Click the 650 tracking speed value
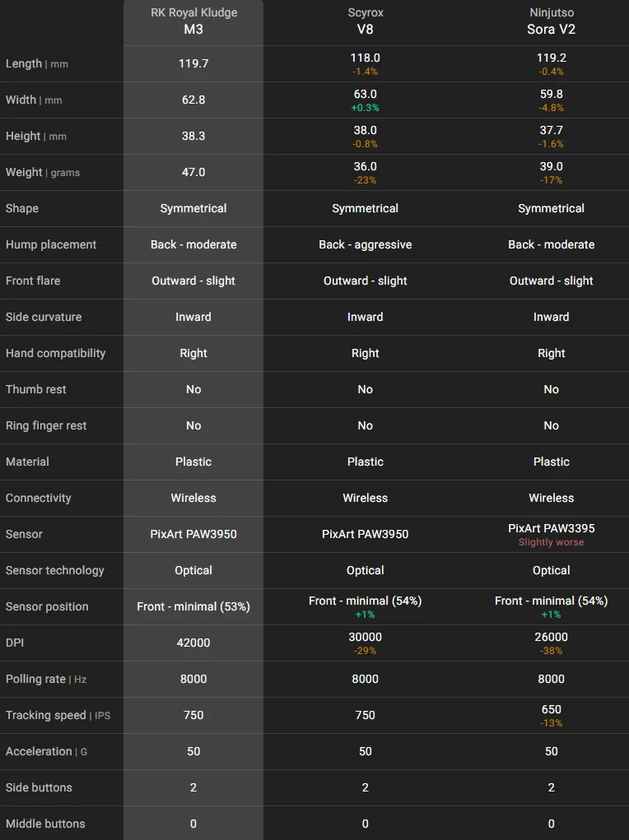The image size is (629, 840). (x=551, y=709)
